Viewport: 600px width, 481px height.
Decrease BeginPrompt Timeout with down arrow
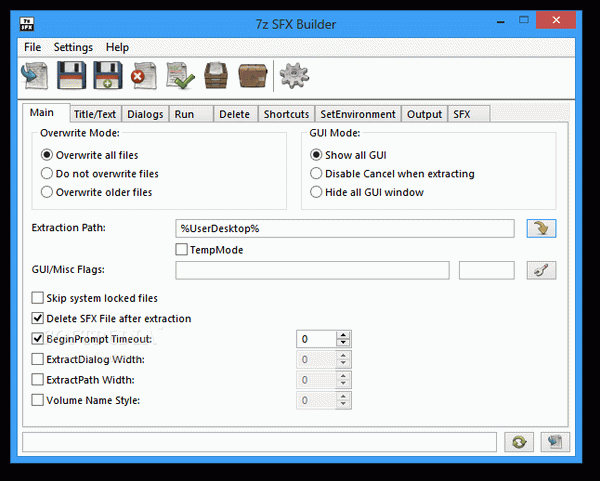point(343,343)
